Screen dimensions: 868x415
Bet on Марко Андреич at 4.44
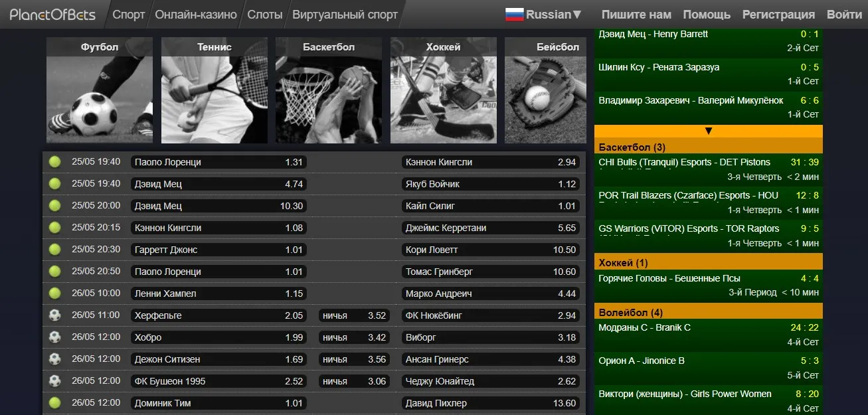(491, 293)
